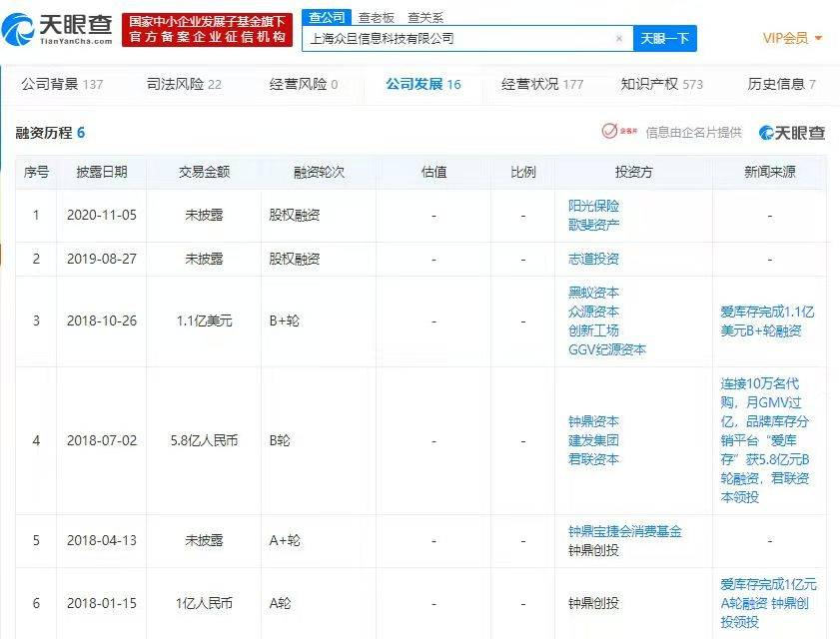
Task: Click date cell 2020-11-05
Action: click(102, 216)
